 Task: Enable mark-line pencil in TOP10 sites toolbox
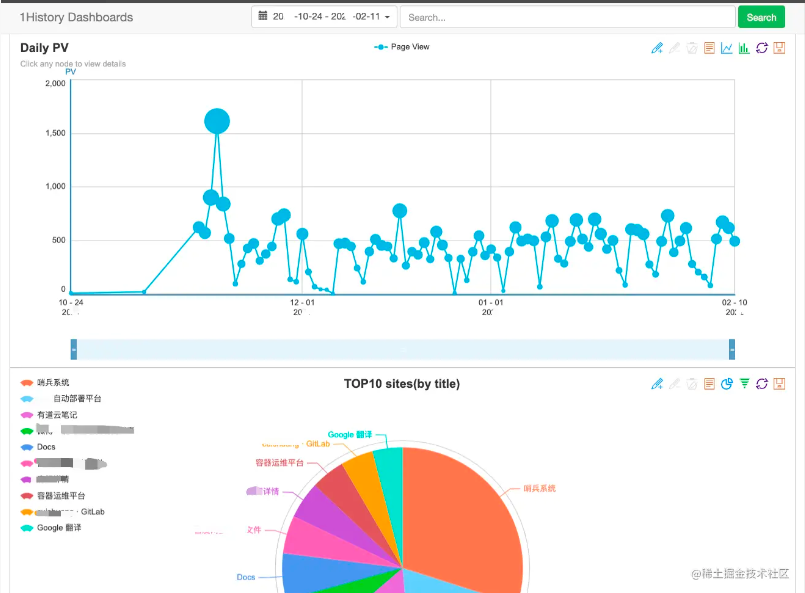click(x=657, y=384)
